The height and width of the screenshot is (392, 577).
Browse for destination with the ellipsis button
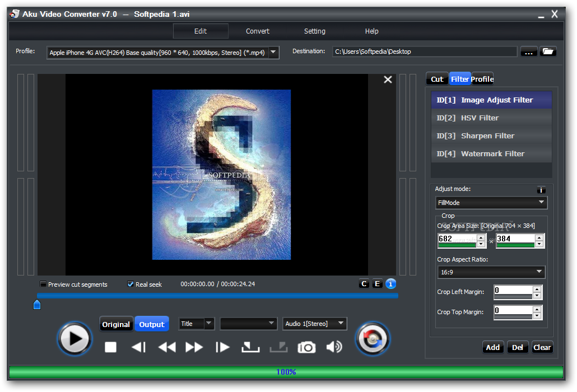529,52
